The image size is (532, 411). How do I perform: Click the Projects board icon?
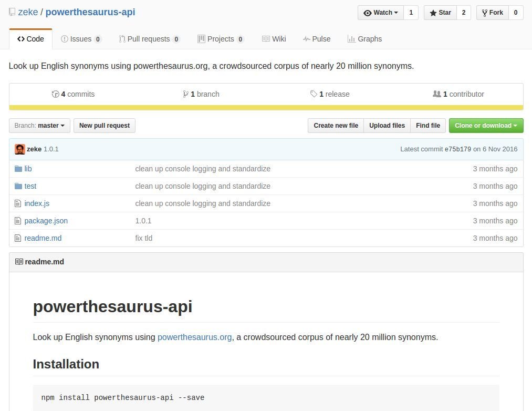(x=201, y=39)
